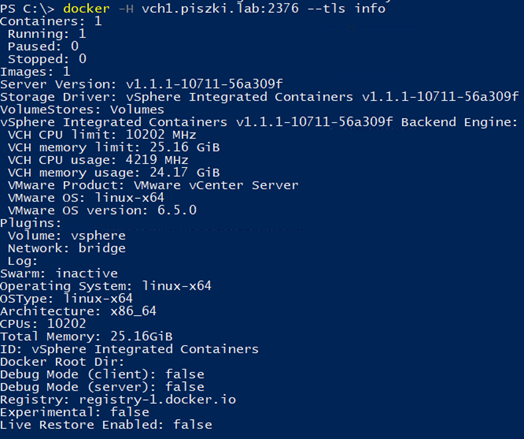Click the registry-1.docker.io registry address
Viewport: 524px width, 439px height.
click(x=157, y=400)
